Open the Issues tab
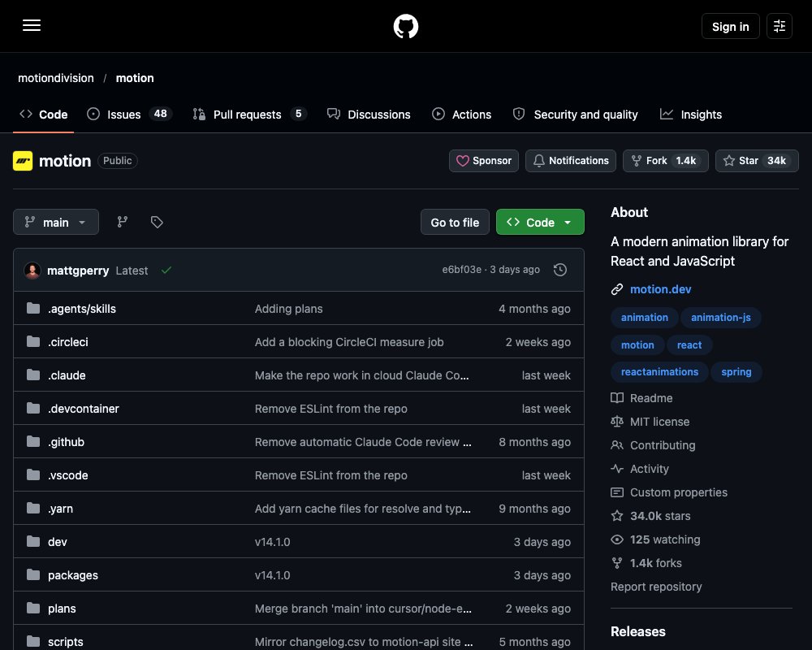 tap(129, 114)
